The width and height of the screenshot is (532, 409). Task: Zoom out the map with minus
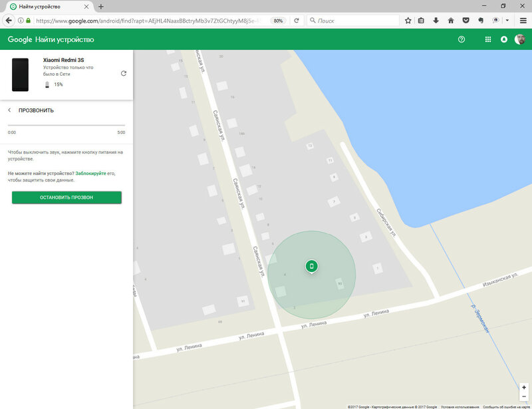click(x=524, y=396)
